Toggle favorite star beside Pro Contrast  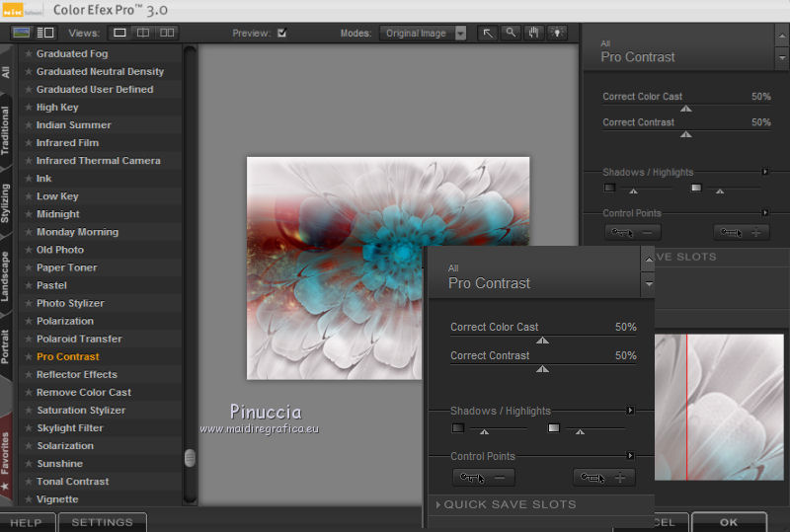[29, 356]
